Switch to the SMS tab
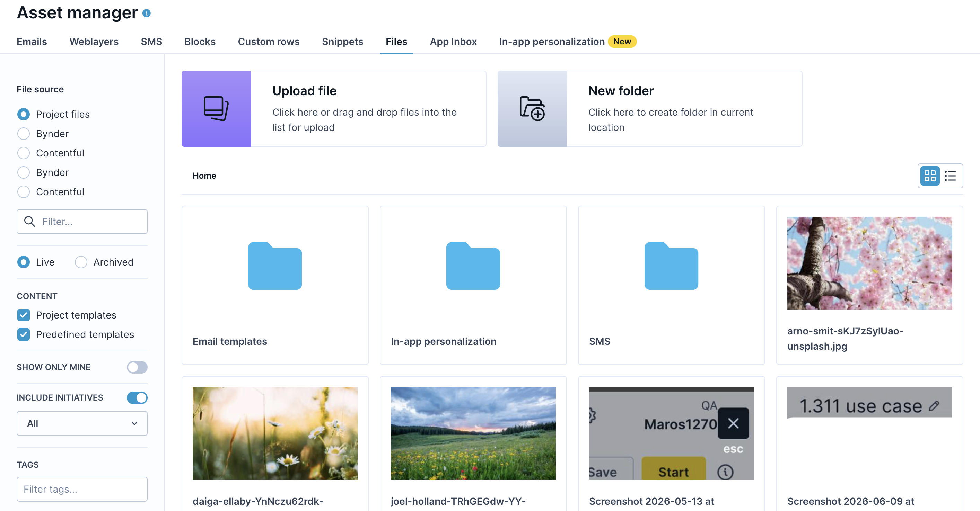This screenshot has width=980, height=511. pyautogui.click(x=151, y=42)
